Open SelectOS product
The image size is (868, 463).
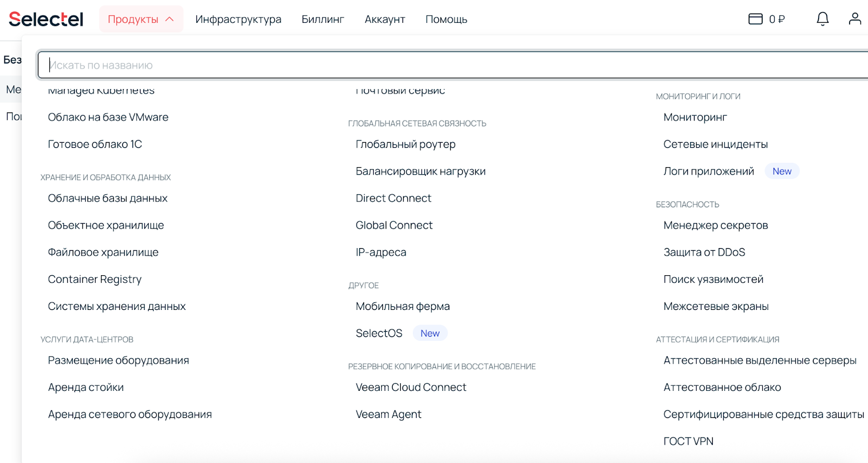point(379,333)
